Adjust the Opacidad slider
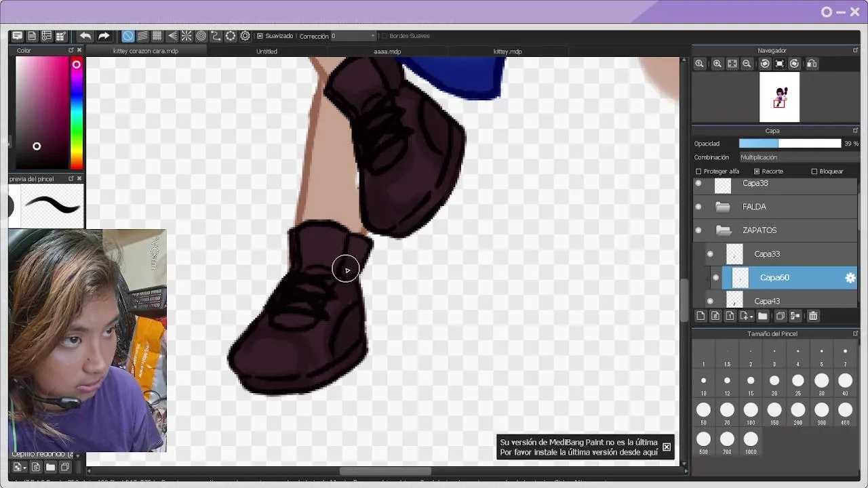Screen dimensions: 868x488 (x=790, y=144)
